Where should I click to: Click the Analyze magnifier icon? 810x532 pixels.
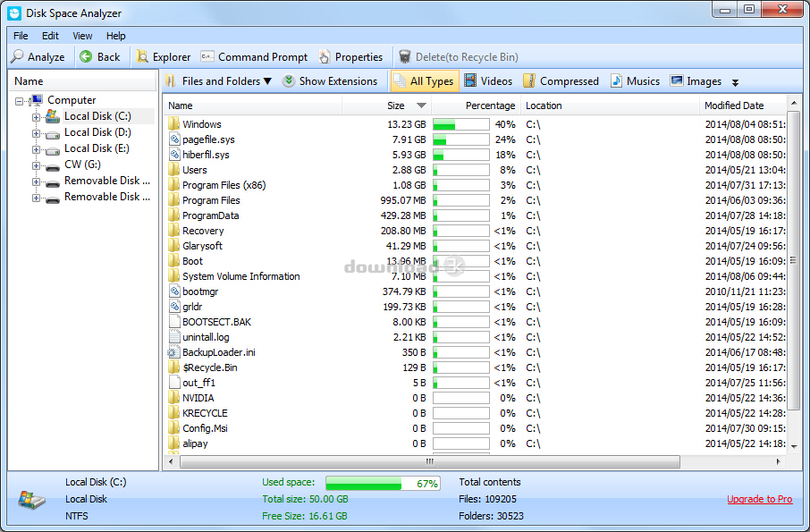pyautogui.click(x=17, y=56)
